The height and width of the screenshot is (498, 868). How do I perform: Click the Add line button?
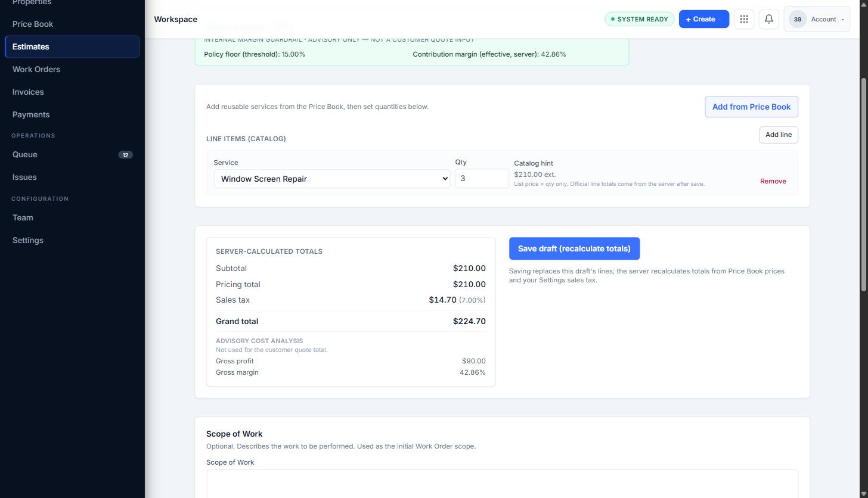[x=779, y=135]
